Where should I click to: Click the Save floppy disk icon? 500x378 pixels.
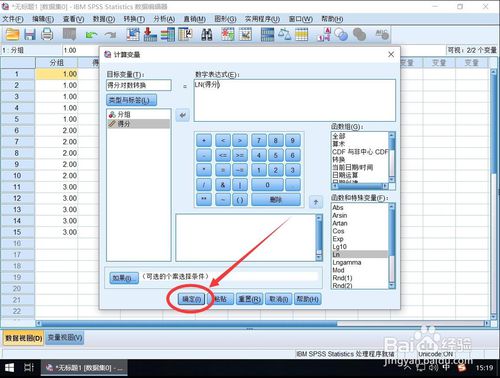pyautogui.click(x=30, y=34)
